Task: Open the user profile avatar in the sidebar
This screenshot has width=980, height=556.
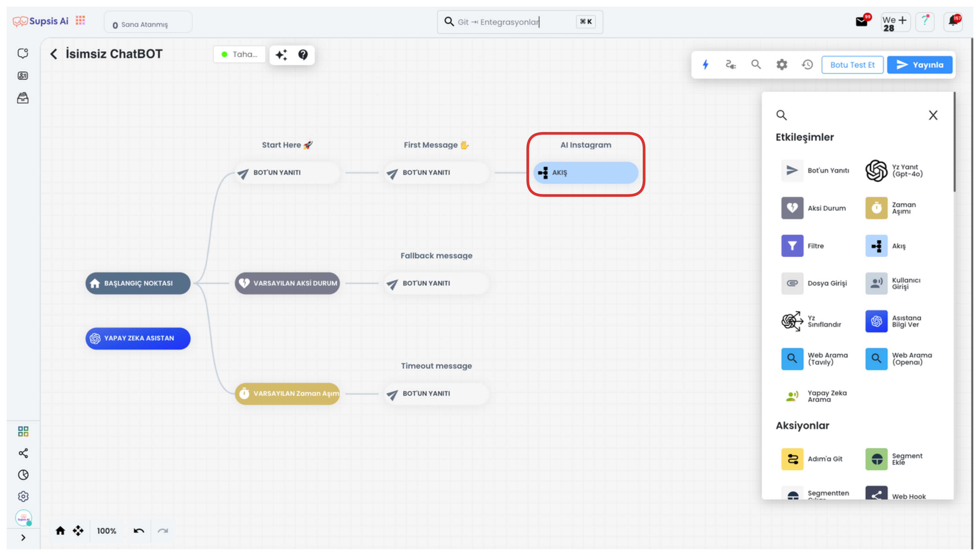Action: coord(23,518)
